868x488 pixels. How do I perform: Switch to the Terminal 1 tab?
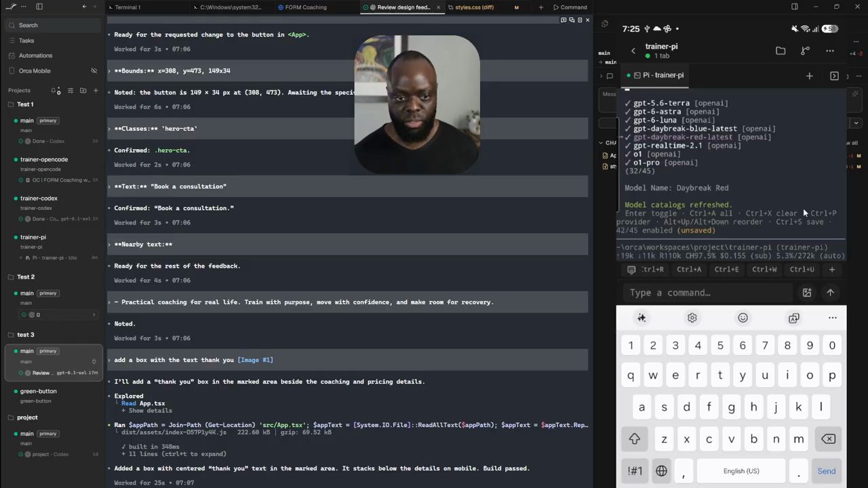(127, 7)
